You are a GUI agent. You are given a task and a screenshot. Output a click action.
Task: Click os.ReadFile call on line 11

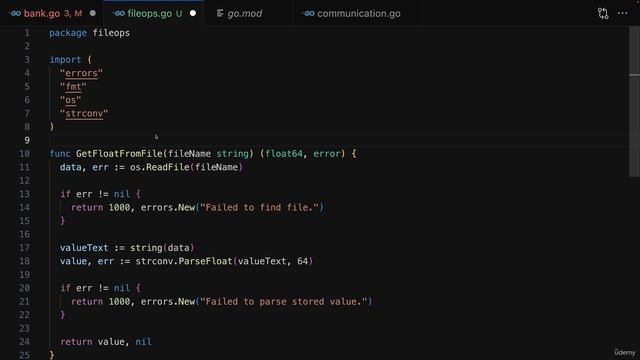(x=160, y=167)
